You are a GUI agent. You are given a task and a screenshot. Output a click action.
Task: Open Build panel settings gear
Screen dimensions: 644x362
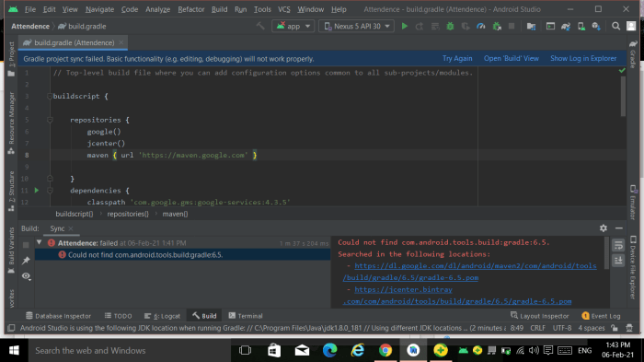pos(603,228)
